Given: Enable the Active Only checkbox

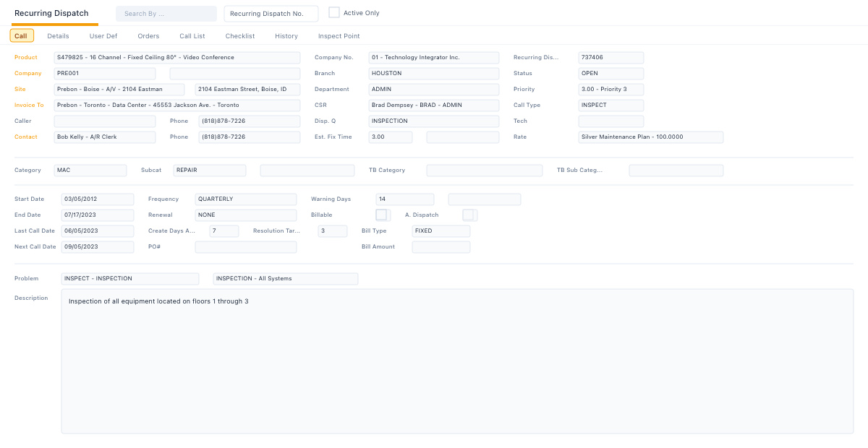Looking at the screenshot, I should (334, 12).
